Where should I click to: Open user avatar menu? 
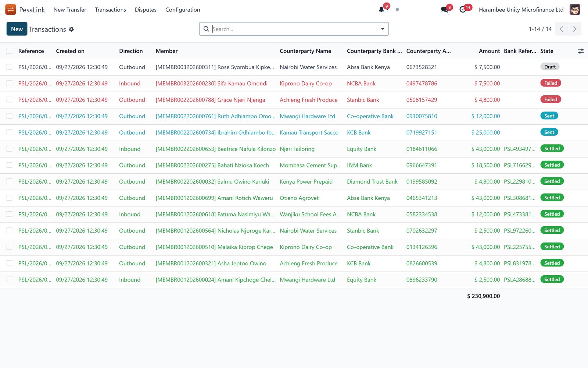coord(575,10)
